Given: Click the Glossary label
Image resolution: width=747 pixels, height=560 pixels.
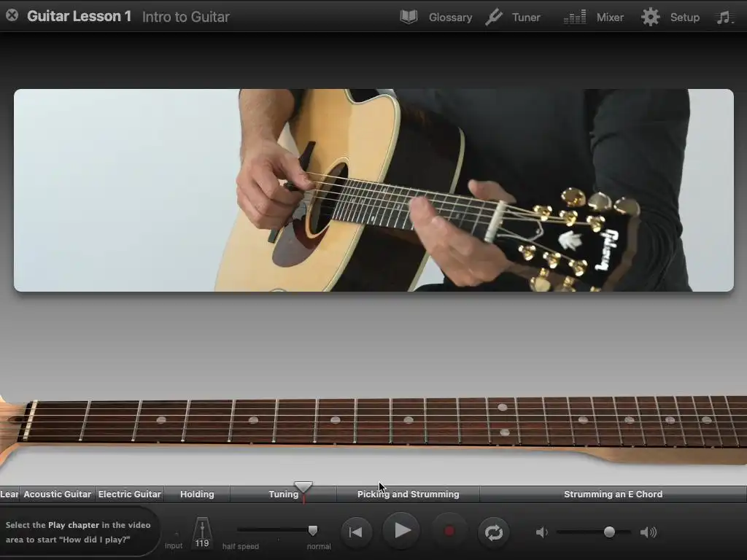Looking at the screenshot, I should [x=450, y=17].
